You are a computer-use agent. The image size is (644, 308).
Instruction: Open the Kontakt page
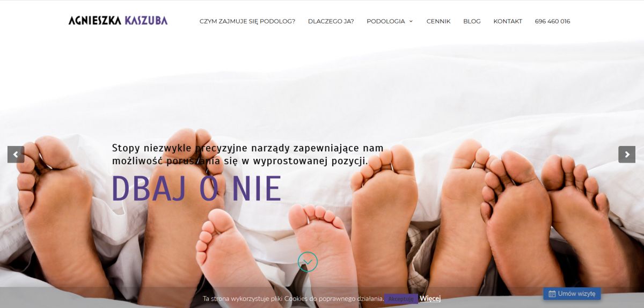point(508,21)
